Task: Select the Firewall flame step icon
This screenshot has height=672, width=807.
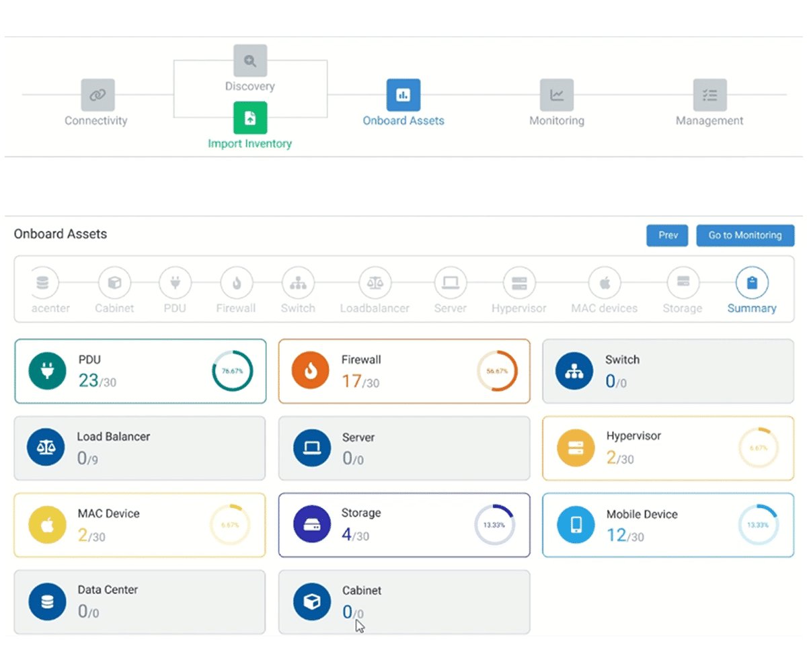Action: [236, 283]
